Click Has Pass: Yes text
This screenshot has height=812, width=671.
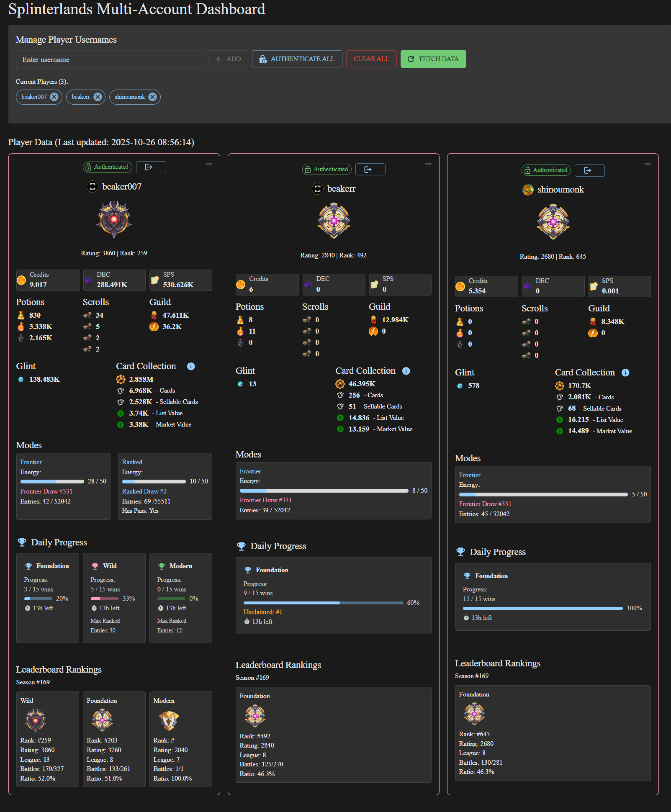140,511
